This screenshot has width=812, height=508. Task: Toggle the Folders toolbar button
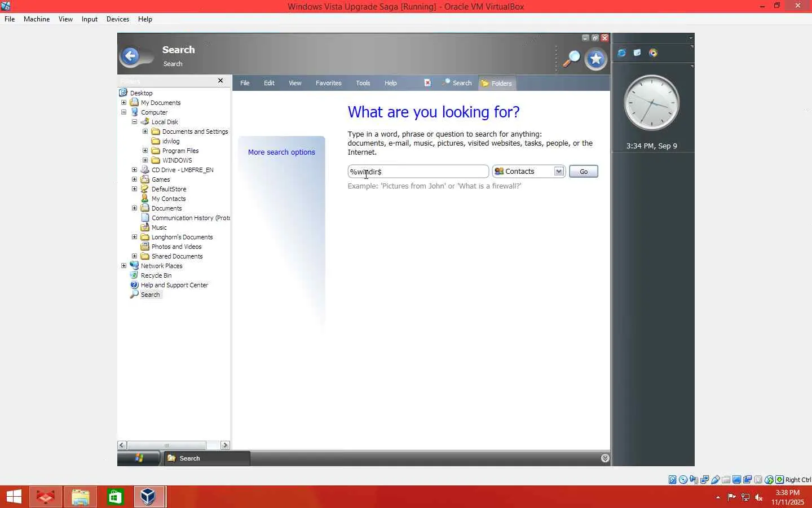(497, 84)
